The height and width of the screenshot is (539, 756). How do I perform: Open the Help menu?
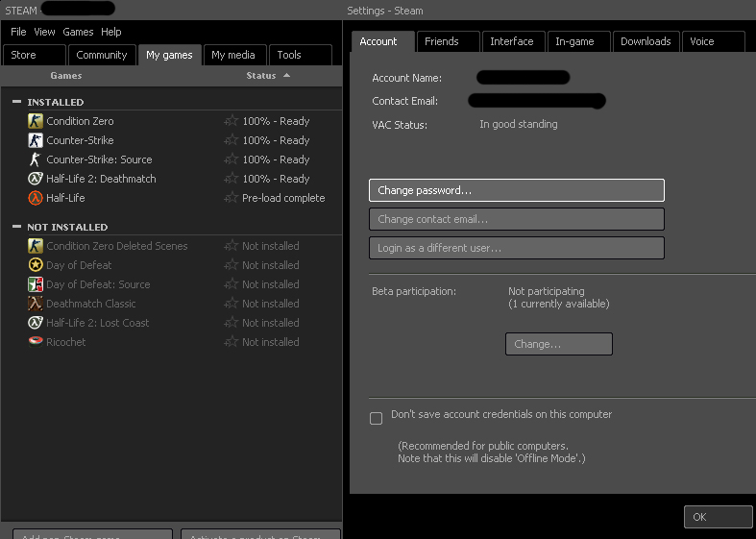point(111,32)
